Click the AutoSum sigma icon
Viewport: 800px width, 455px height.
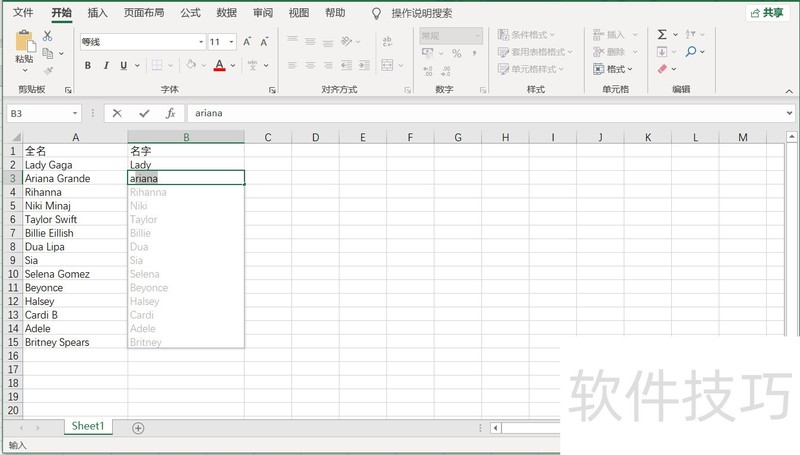(x=662, y=34)
